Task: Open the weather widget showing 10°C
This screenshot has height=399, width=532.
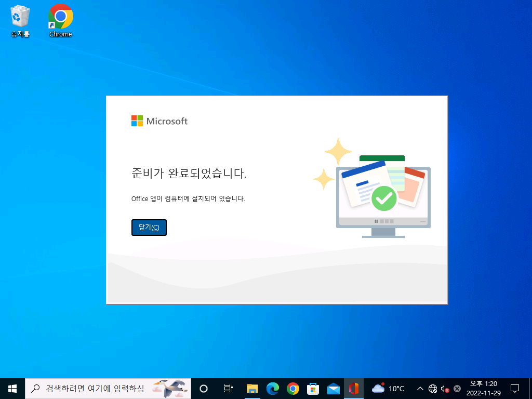Action: coord(388,389)
